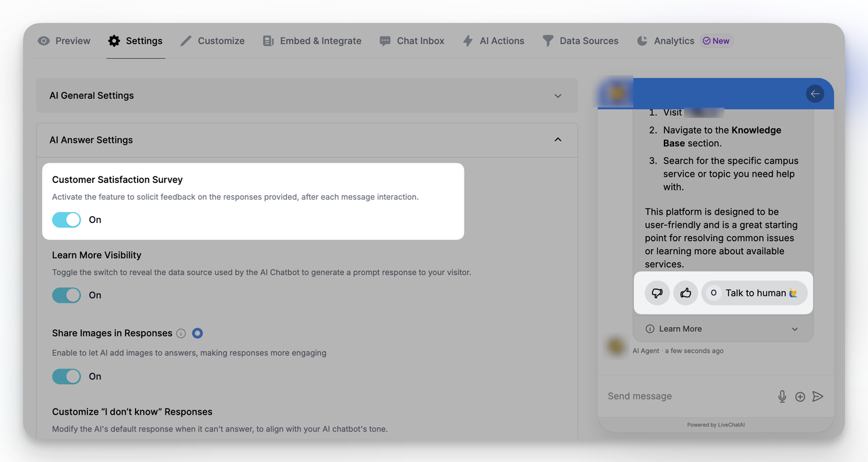Image resolution: width=868 pixels, height=462 pixels.
Task: Click the Talk to human button
Action: pos(754,293)
